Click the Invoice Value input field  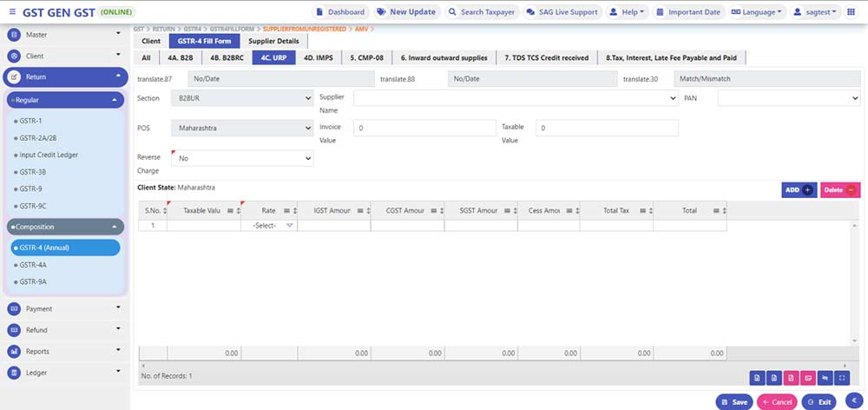(424, 129)
